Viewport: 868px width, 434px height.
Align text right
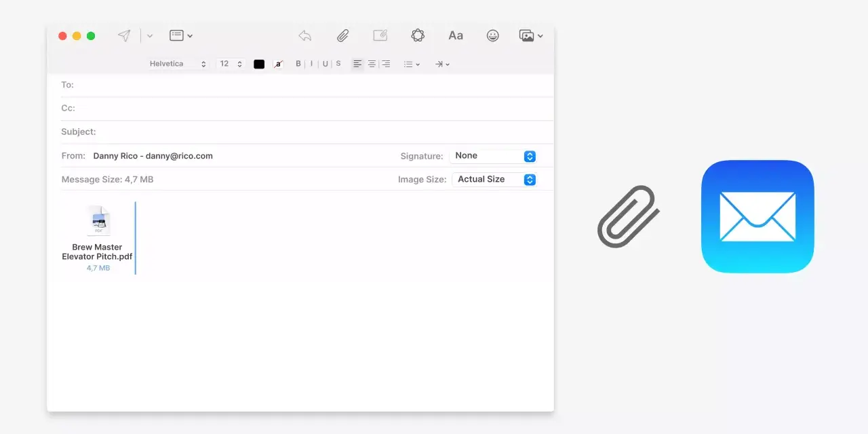386,64
